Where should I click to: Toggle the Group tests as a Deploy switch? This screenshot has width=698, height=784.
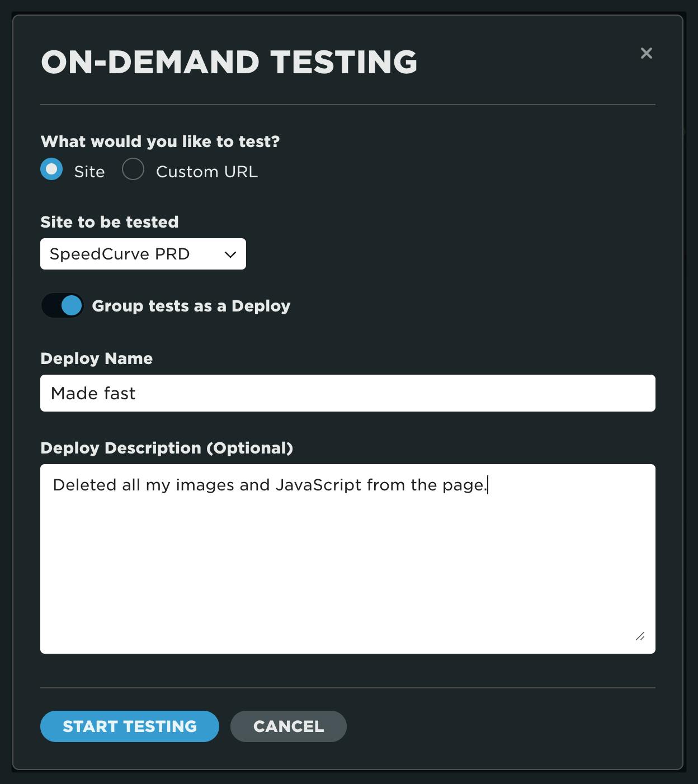pyautogui.click(x=63, y=306)
